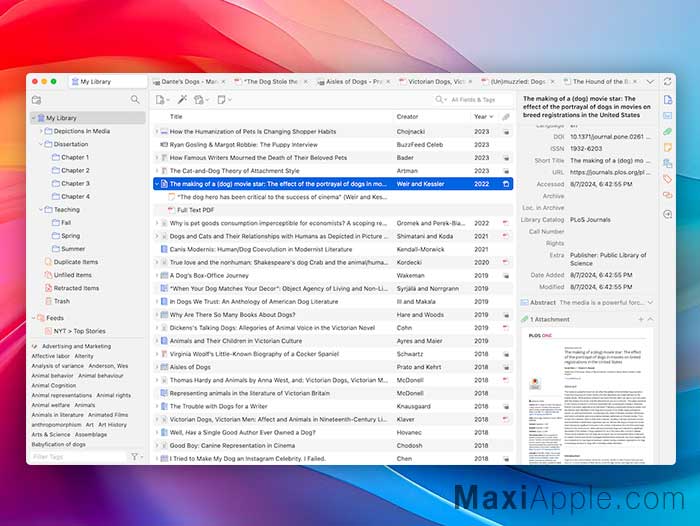Open the search mode dropdown arrow
The image size is (700, 526).
click(x=445, y=100)
